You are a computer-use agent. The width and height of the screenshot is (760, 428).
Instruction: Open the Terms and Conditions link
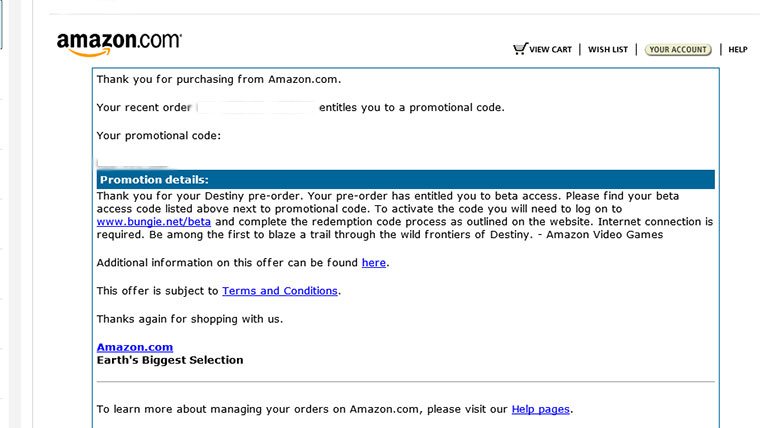280,291
